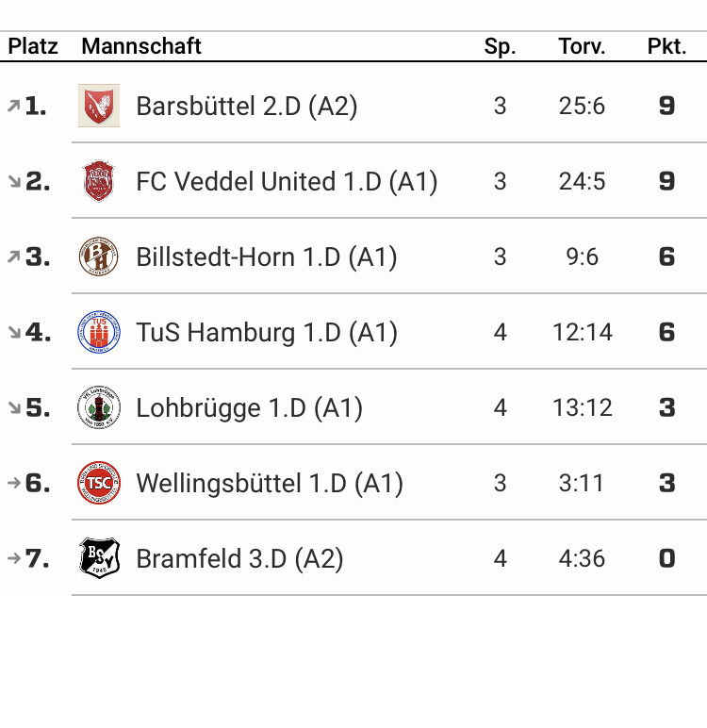Open team Barsbüttel 2.D (A2)
The width and height of the screenshot is (707, 728).
[x=246, y=107]
